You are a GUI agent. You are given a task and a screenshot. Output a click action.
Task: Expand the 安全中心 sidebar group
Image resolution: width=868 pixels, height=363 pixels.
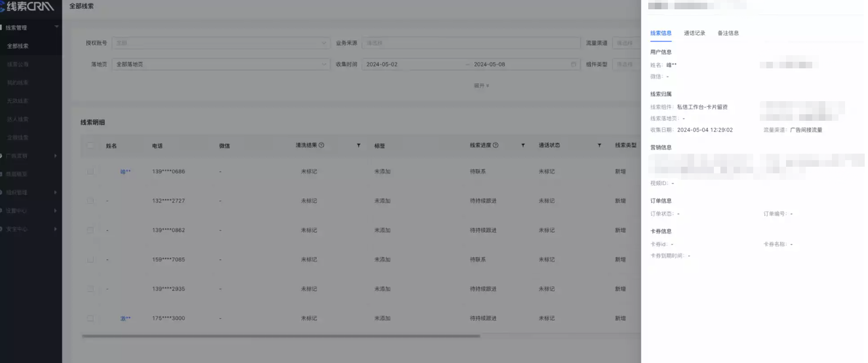56,229
